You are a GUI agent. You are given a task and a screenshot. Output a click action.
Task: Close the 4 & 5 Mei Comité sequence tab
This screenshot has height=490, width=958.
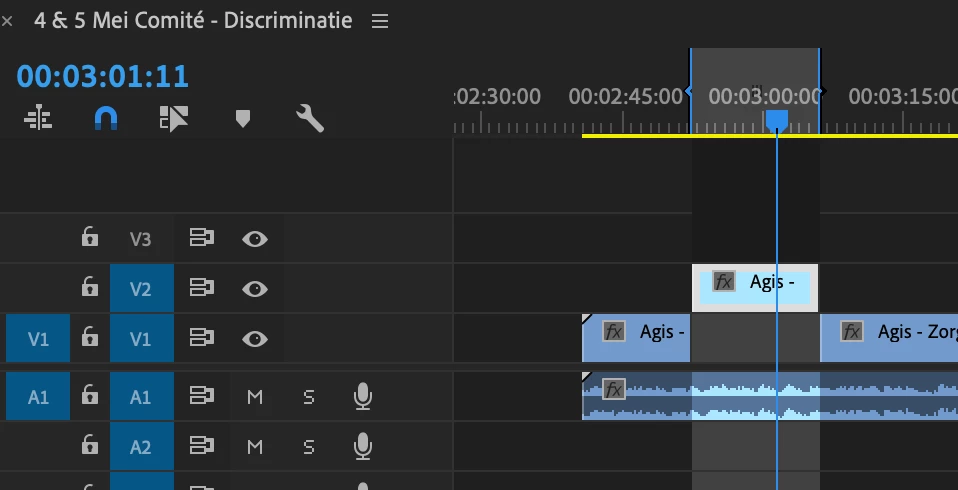[6, 21]
